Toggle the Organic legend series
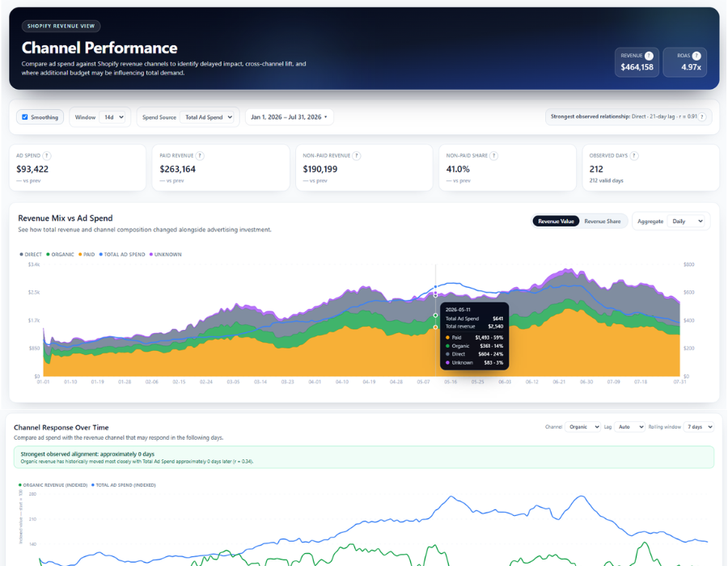This screenshot has height=566, width=728. pos(61,254)
